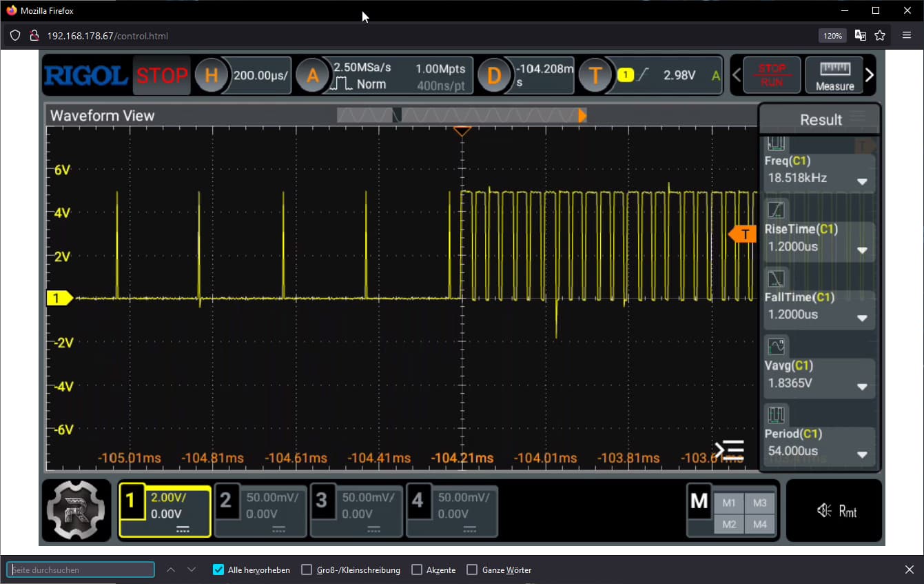
Task: Expand the Vavg(C1) measurement dropdown
Action: tap(861, 387)
